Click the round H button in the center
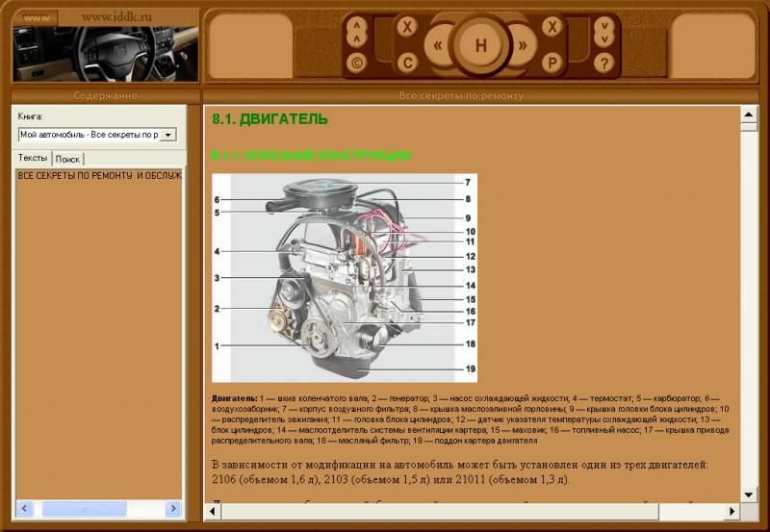770x532 pixels. (x=480, y=45)
